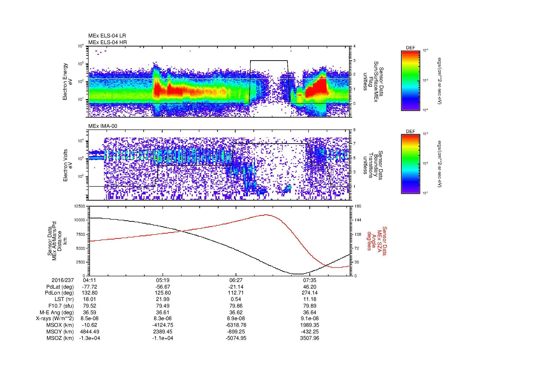Click the '04:11' time tick label
Viewport: 555px width, 392px height.
(89, 280)
